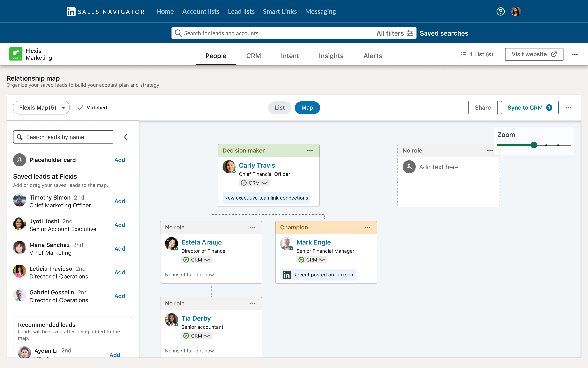Open Champion card options ellipsis
The height and width of the screenshot is (368, 588).
(367, 227)
